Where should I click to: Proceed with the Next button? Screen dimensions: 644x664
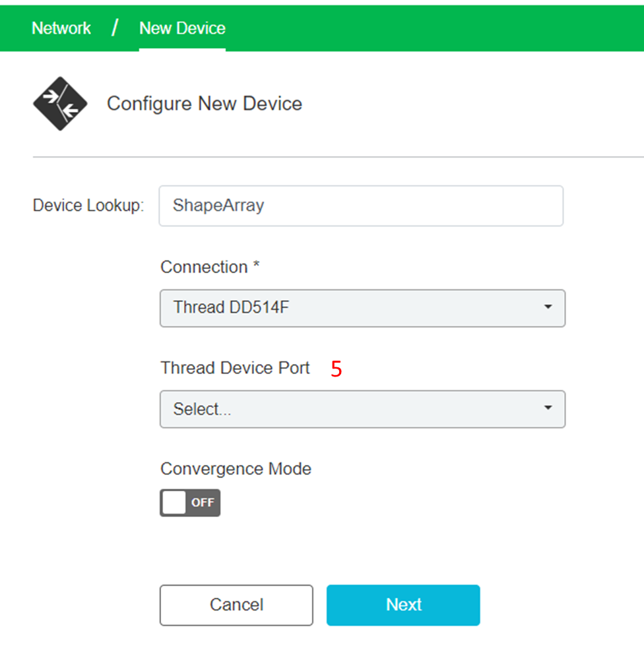click(x=403, y=605)
